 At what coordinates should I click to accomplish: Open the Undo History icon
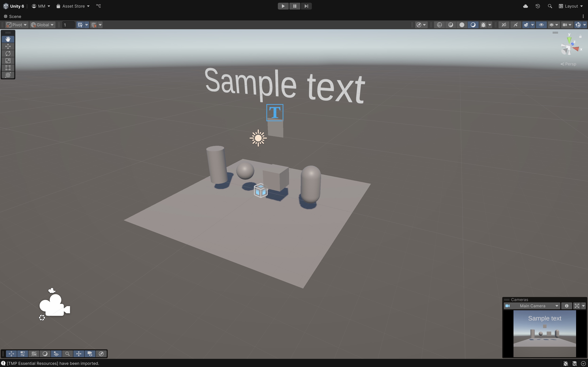tap(538, 6)
